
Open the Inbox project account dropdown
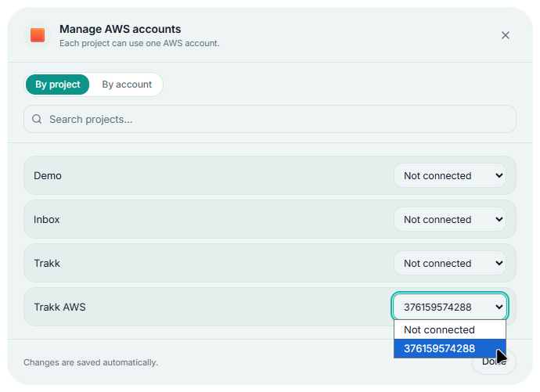[450, 219]
